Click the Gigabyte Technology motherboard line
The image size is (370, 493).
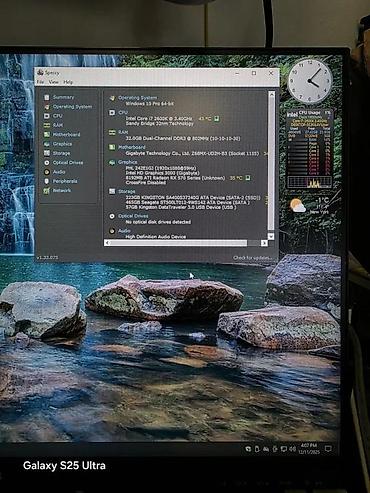192,153
